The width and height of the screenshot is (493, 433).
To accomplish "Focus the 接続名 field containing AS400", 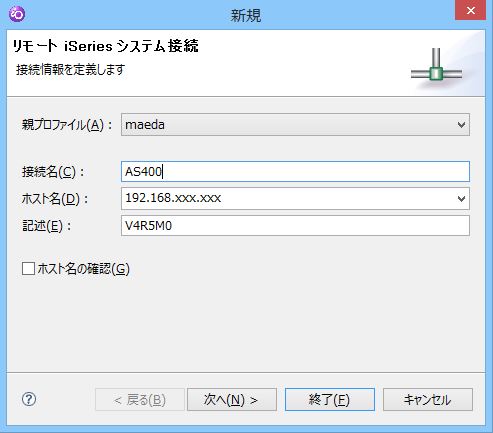I will [x=295, y=171].
